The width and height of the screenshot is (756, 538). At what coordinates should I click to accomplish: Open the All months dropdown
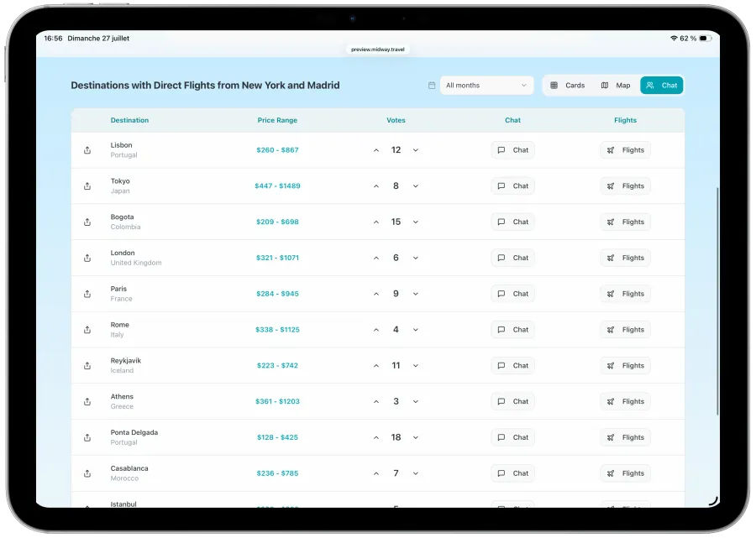coord(486,85)
